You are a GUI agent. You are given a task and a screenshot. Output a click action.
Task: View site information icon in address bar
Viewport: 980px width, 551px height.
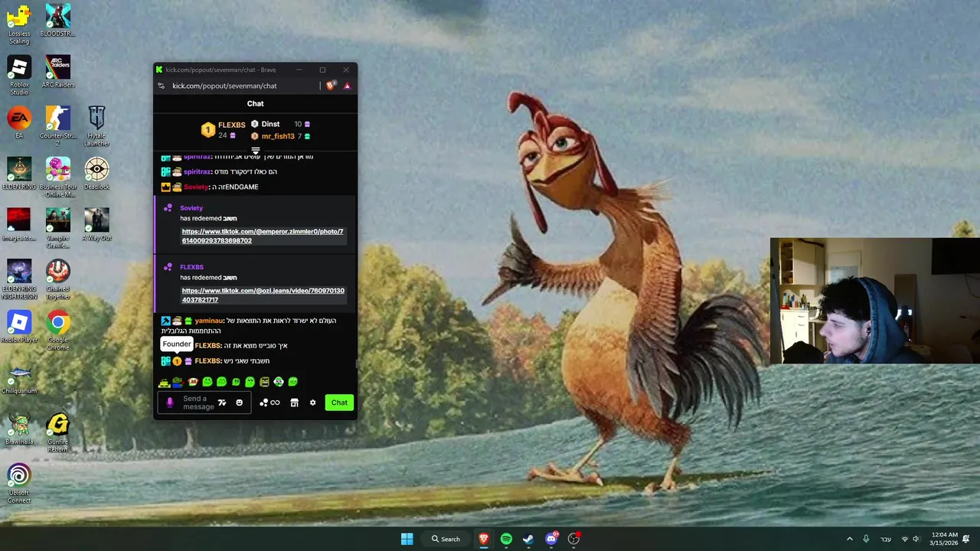161,86
